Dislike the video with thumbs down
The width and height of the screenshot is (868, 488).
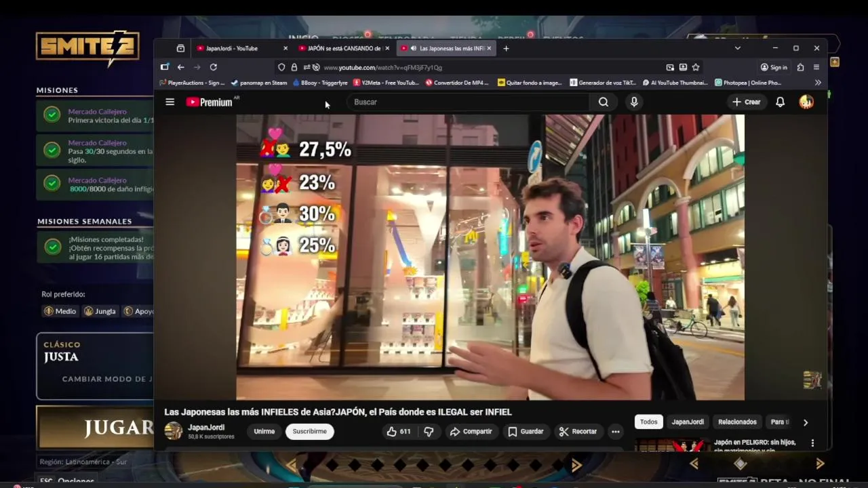[x=429, y=431]
